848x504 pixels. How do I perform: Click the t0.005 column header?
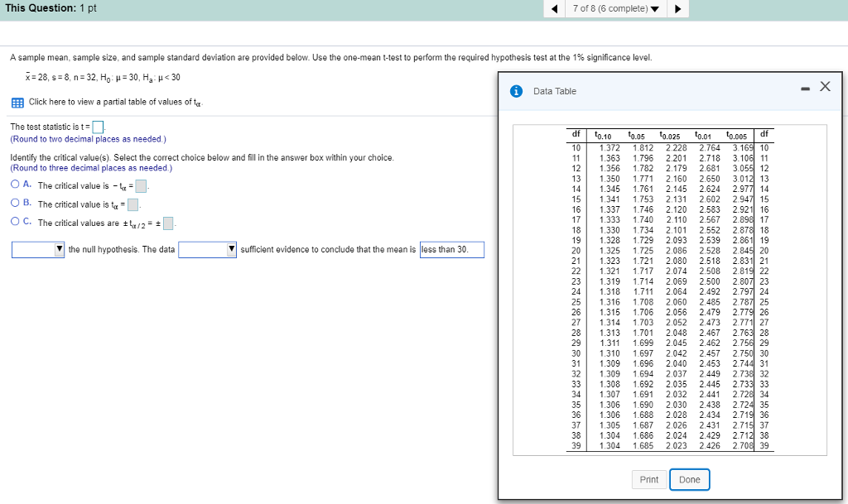pyautogui.click(x=736, y=135)
